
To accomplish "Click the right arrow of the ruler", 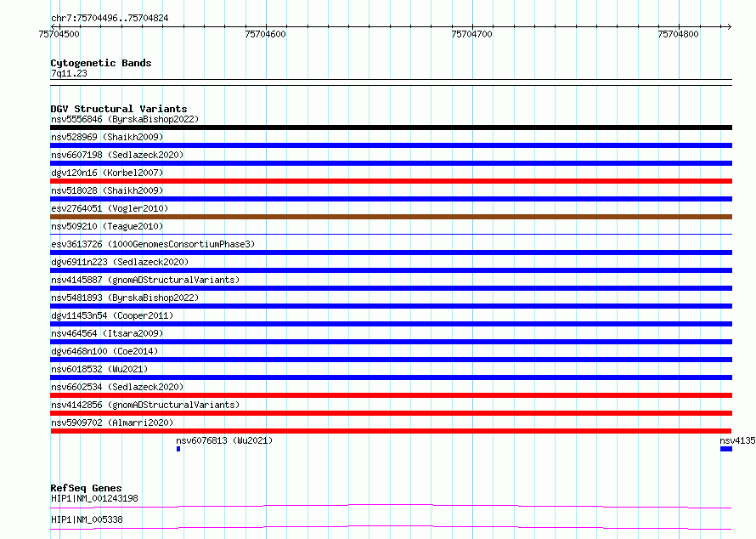I will (730, 26).
